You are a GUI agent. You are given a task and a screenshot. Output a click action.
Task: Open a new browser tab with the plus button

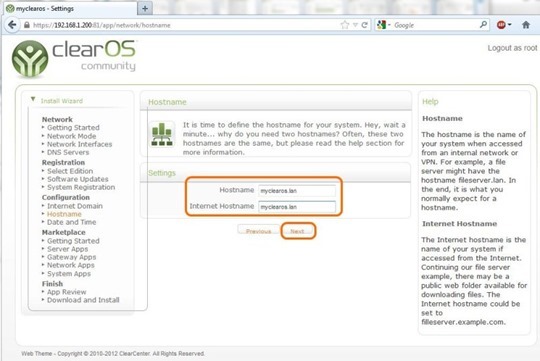(145, 9)
